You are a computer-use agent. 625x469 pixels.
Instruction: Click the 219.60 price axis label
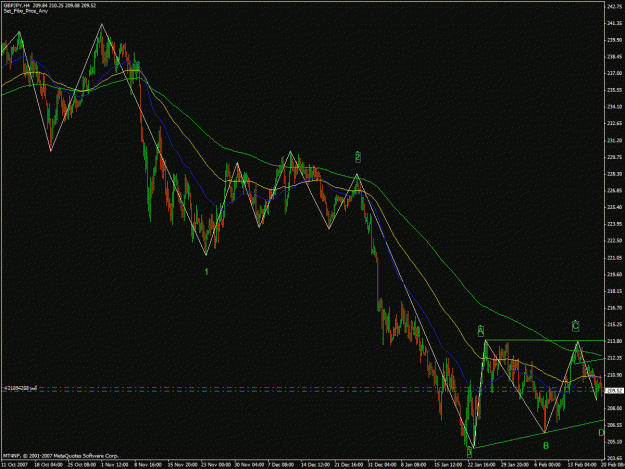615,274
